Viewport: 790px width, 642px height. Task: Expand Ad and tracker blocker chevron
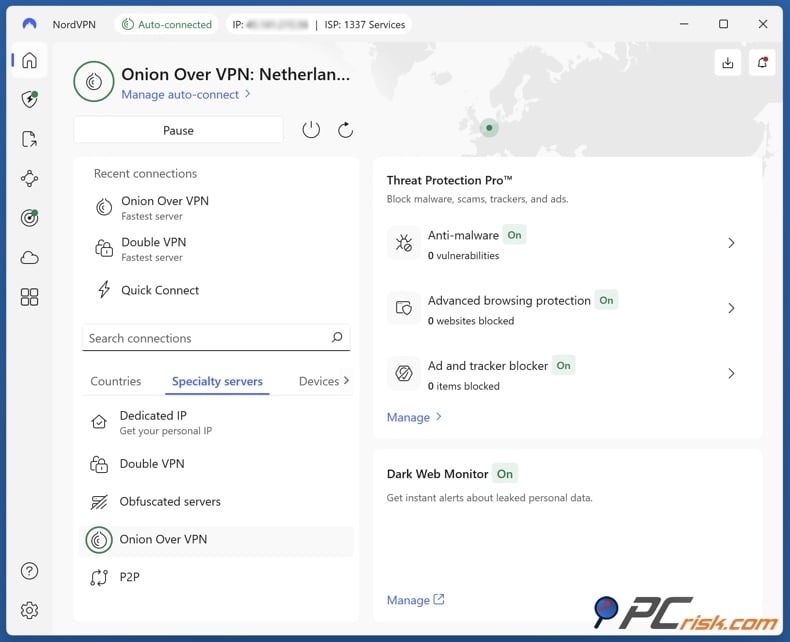point(731,373)
